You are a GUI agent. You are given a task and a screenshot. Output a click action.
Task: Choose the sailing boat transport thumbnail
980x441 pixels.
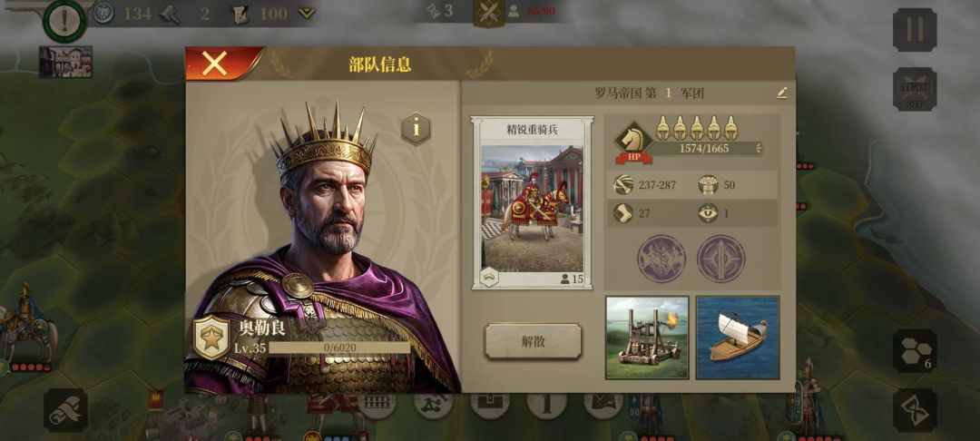coord(738,338)
